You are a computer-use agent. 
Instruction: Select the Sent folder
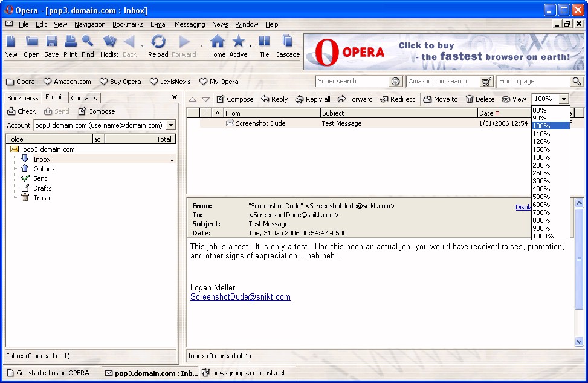click(x=40, y=178)
